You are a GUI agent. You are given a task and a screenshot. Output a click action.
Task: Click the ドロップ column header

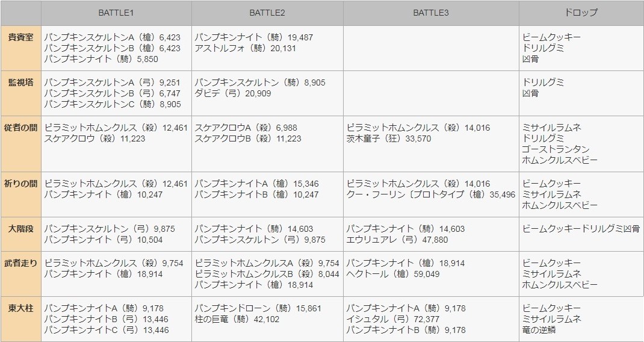[x=581, y=13]
